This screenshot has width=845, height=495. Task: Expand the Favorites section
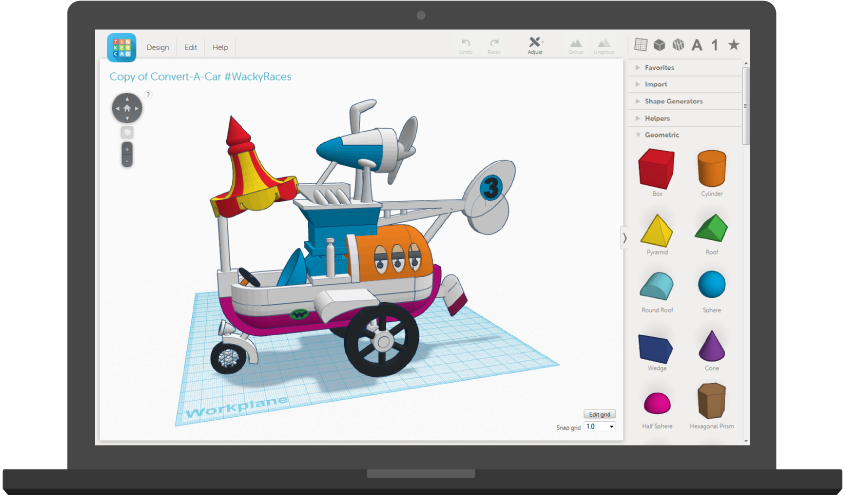(x=685, y=67)
